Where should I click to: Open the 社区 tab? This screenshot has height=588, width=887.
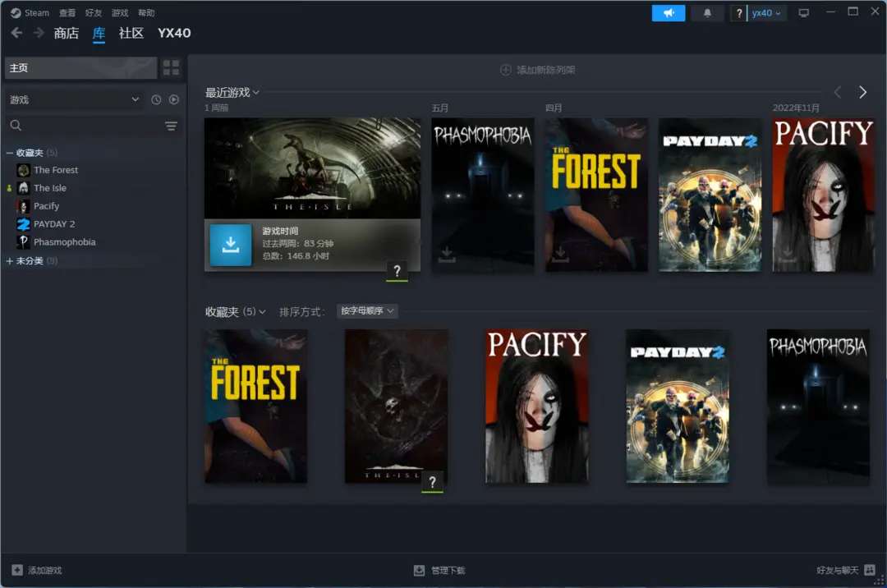[131, 34]
